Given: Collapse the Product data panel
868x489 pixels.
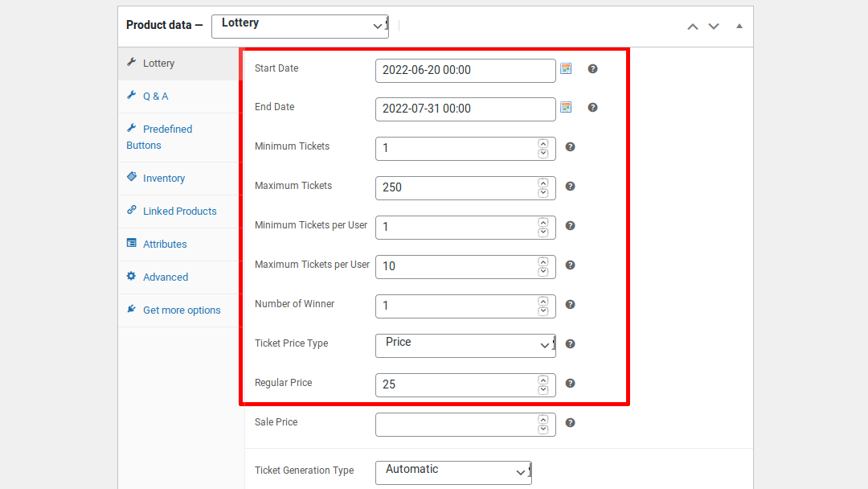Looking at the screenshot, I should [x=739, y=26].
